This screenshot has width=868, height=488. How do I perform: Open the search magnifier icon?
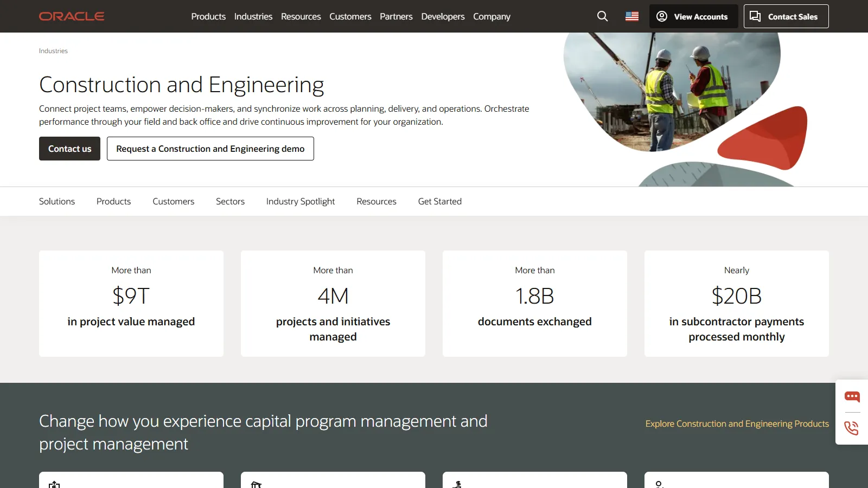coord(602,16)
